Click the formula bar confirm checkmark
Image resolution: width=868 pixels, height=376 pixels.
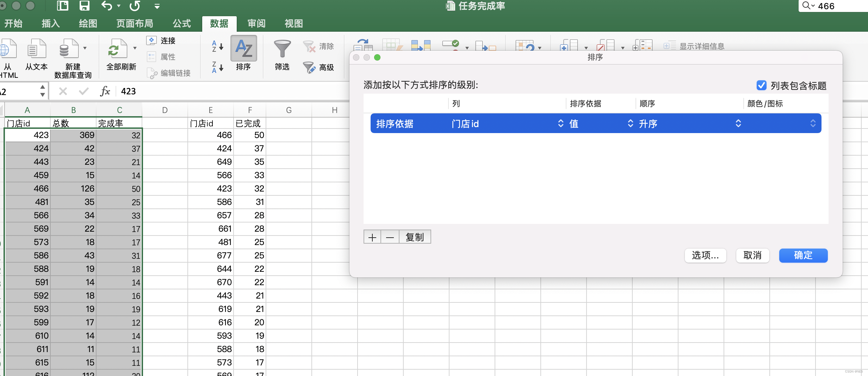click(84, 91)
